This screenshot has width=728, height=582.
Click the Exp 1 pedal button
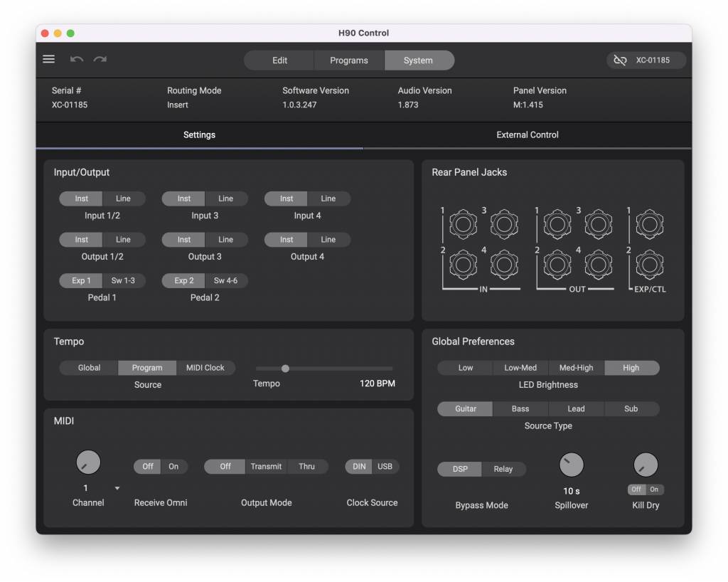(x=80, y=280)
